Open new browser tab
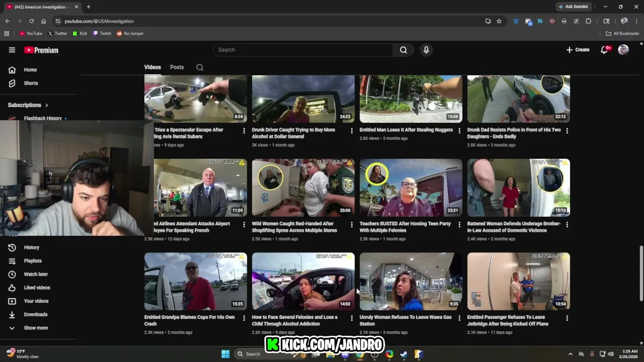This screenshot has width=644, height=362. click(88, 7)
